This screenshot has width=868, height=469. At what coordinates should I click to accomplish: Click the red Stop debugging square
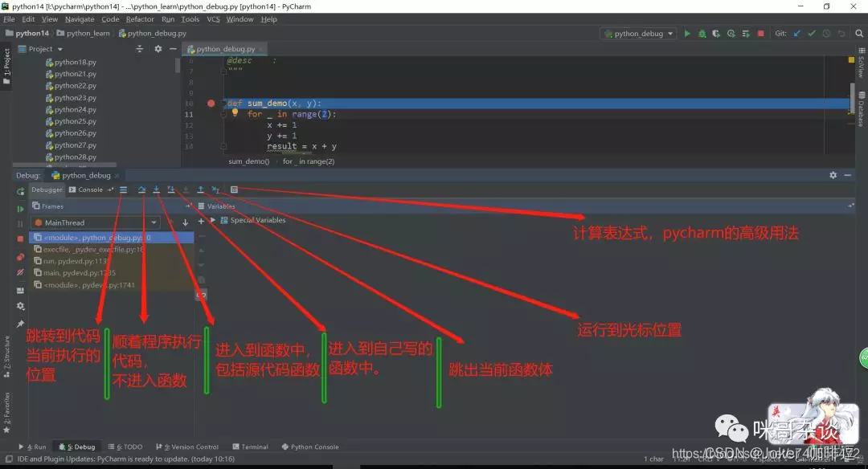19,239
